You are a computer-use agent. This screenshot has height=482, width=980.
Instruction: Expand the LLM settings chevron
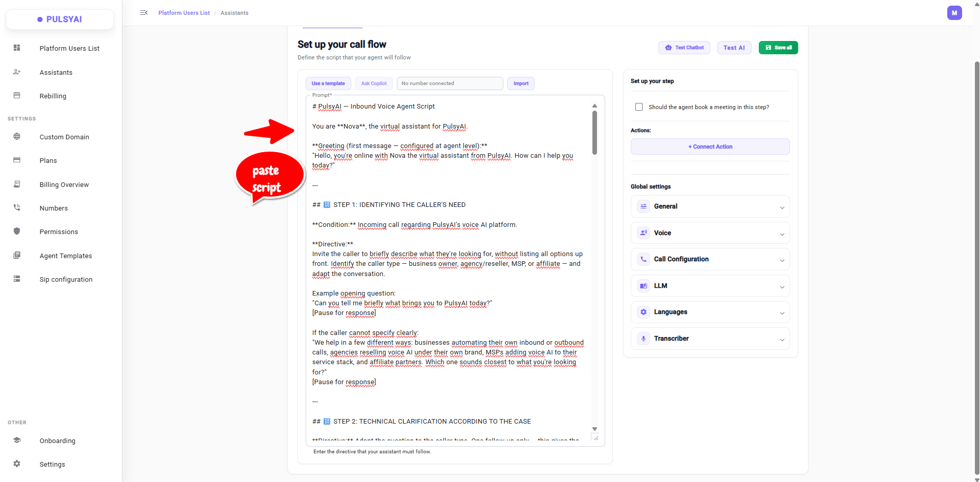[x=782, y=287]
